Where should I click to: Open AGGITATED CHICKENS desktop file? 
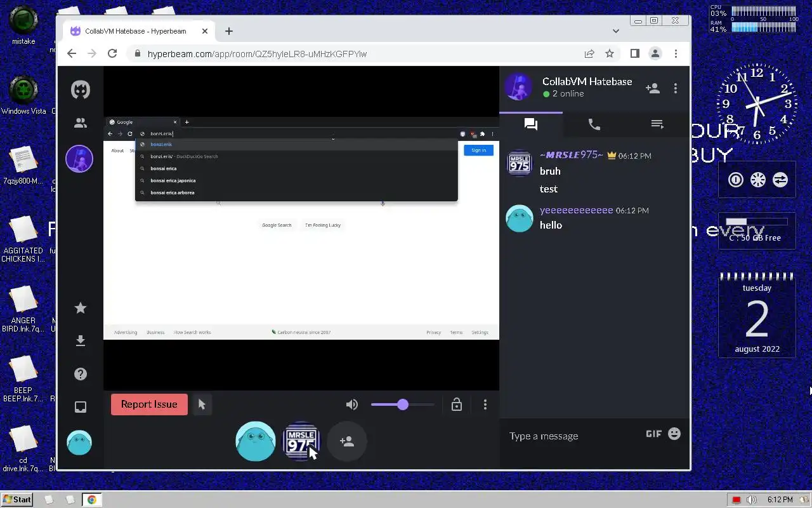coord(23,239)
